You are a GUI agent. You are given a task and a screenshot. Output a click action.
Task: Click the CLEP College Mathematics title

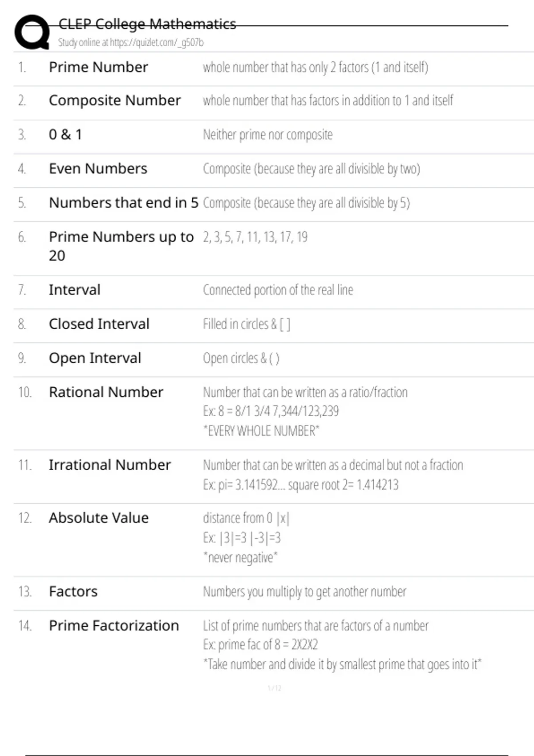tap(147, 24)
